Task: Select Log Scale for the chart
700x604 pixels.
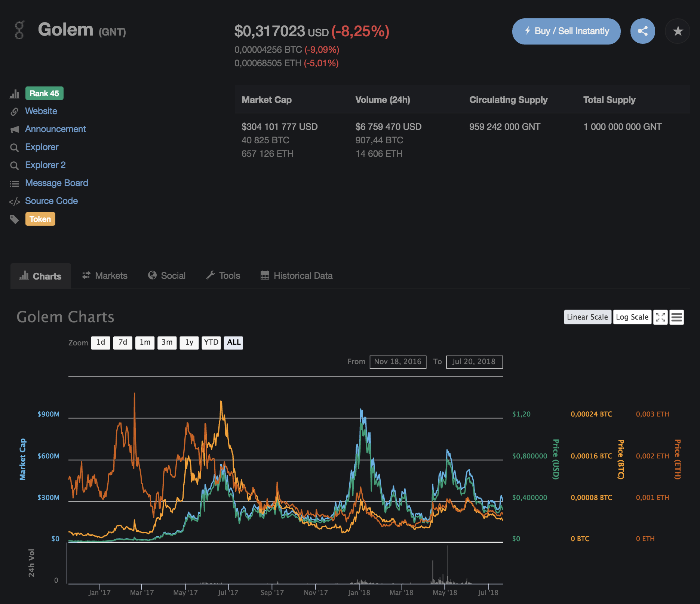Action: click(632, 317)
